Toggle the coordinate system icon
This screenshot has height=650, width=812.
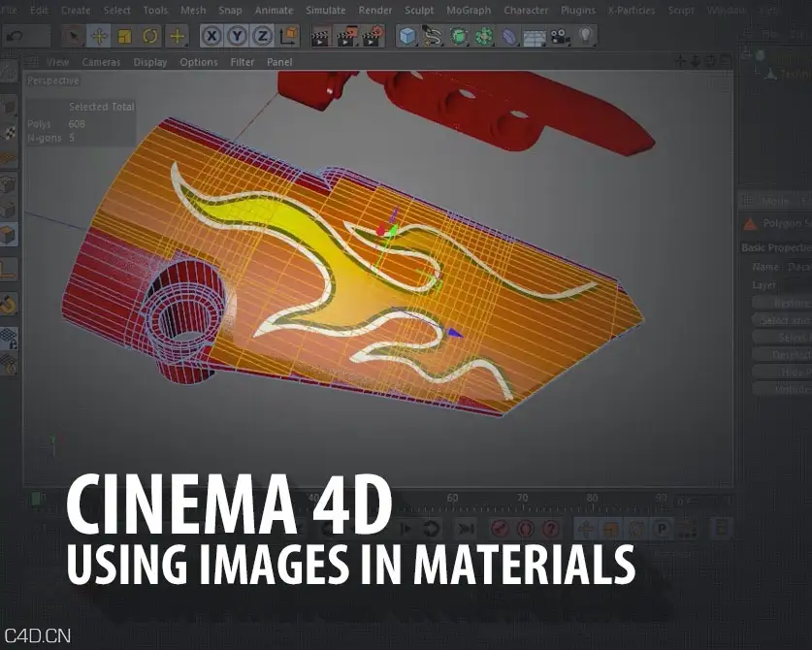tap(288, 36)
